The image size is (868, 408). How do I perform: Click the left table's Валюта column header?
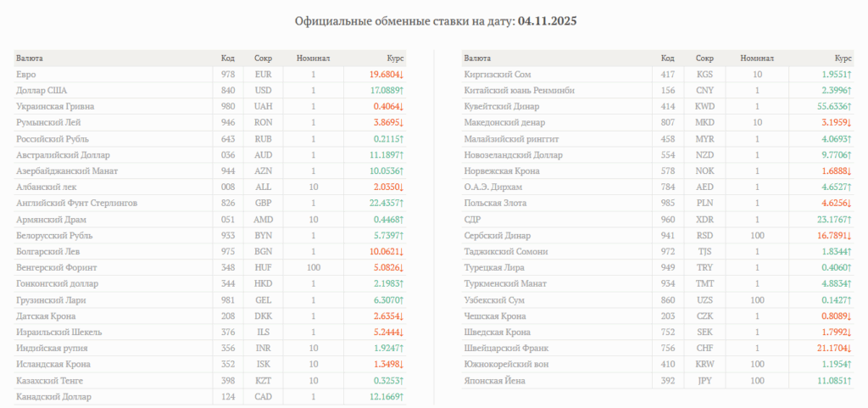click(x=29, y=59)
